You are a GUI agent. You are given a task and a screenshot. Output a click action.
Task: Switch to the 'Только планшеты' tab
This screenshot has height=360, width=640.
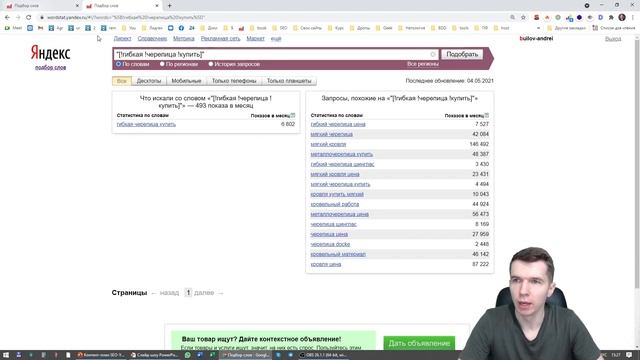[x=289, y=81]
